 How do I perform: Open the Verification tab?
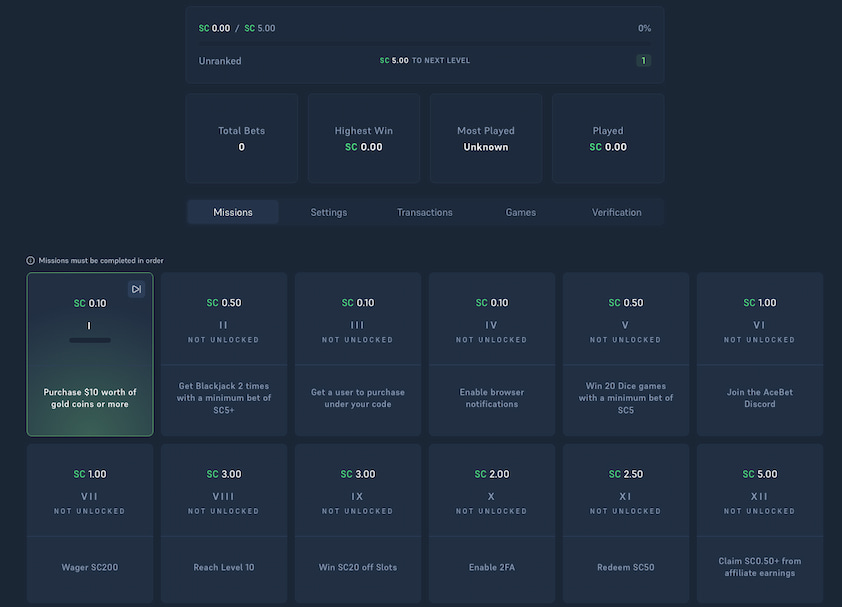[x=616, y=212]
